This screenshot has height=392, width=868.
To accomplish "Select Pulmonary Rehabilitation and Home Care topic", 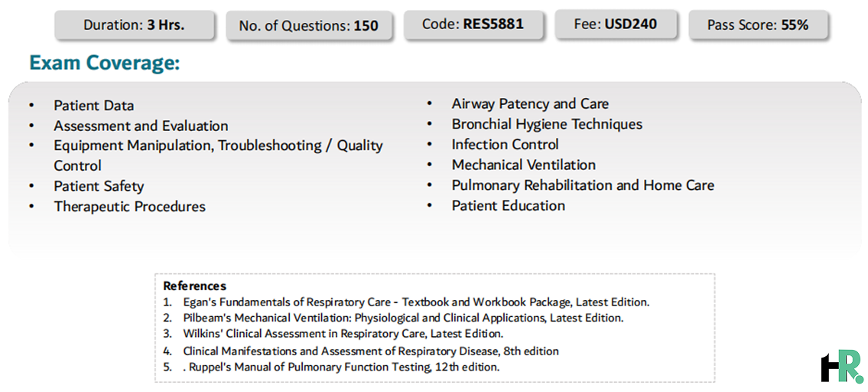I will click(x=583, y=185).
